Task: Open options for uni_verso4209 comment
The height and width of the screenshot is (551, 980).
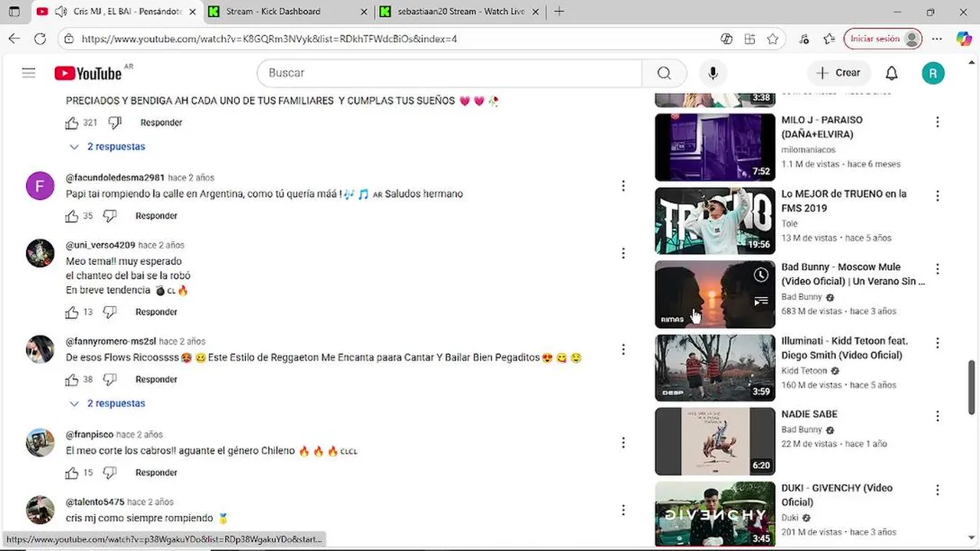Action: coord(623,253)
